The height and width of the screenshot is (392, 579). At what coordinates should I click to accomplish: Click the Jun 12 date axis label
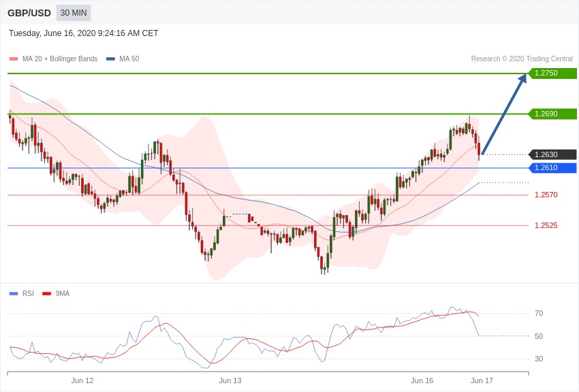(x=82, y=380)
